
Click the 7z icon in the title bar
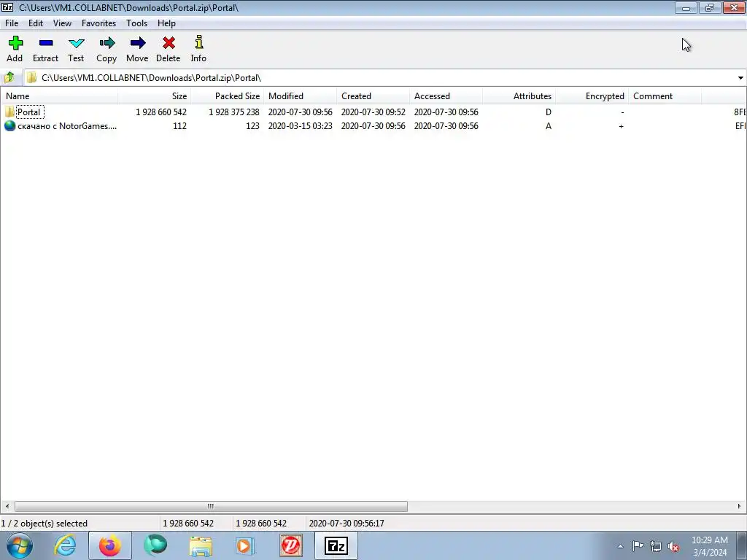(7, 7)
